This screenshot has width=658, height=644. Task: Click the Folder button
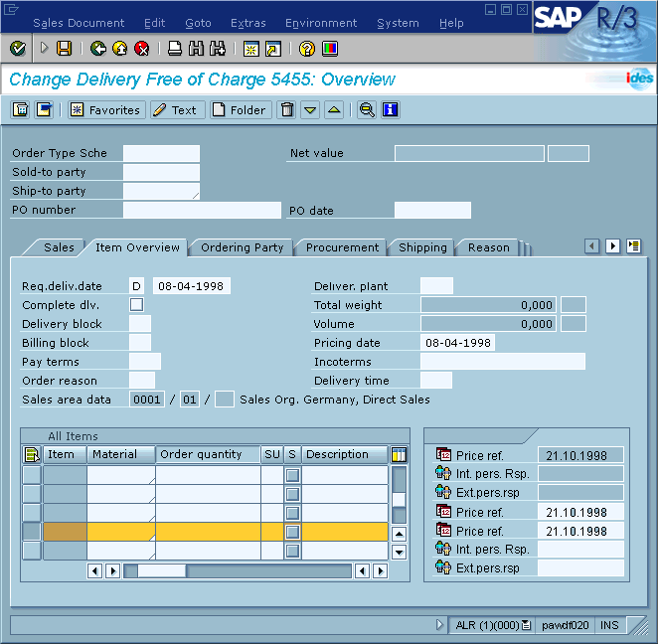pyautogui.click(x=241, y=110)
